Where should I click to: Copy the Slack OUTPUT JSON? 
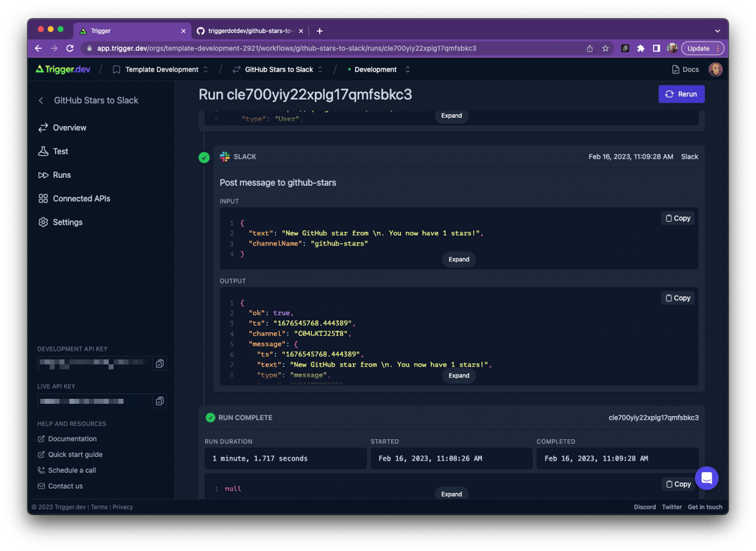677,298
